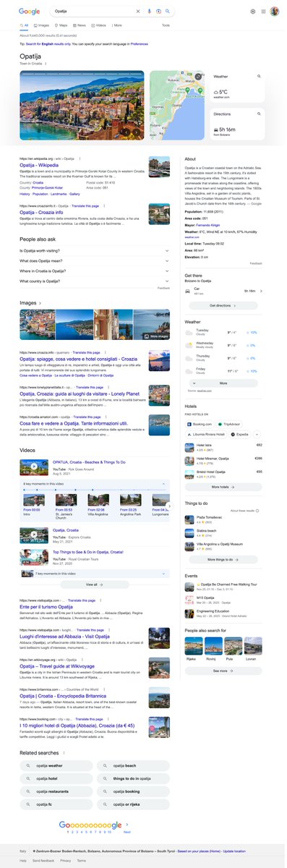This screenshot has height=868, width=287.
Task: Open three-dot menu of Wikipedia result
Action: click(80, 158)
